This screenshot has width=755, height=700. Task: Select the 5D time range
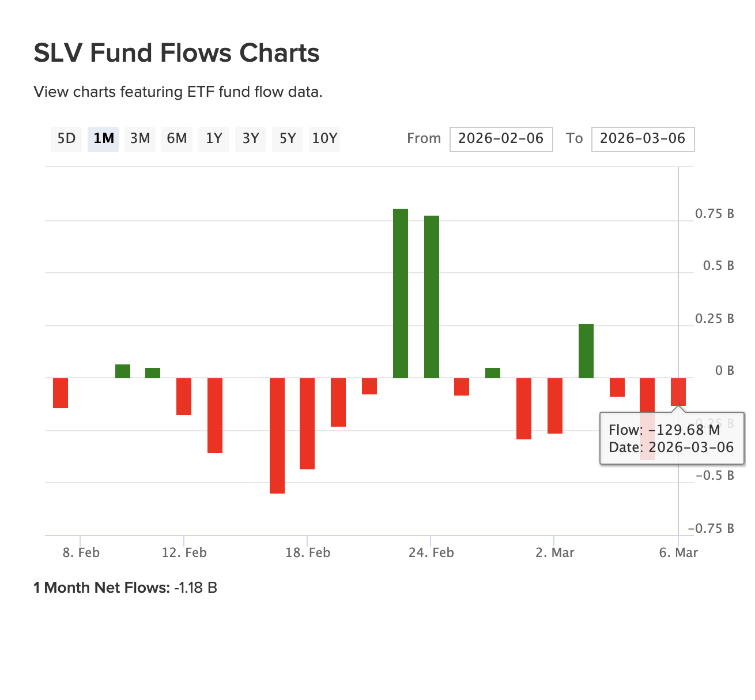coord(66,138)
